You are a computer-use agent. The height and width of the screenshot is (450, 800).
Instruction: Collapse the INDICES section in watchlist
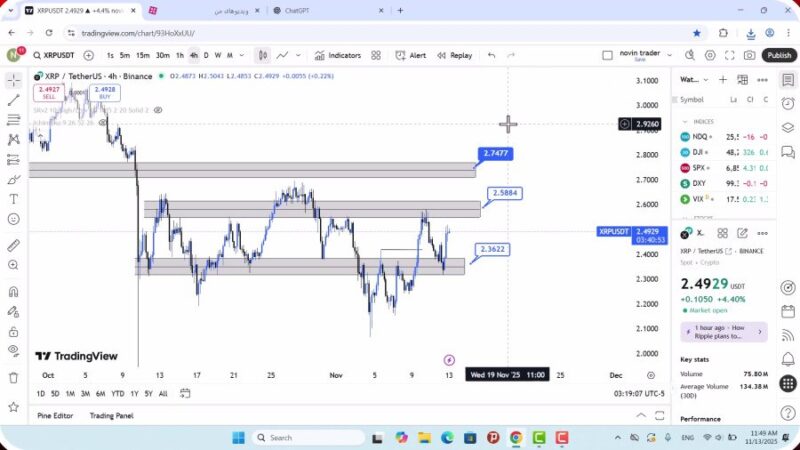685,121
